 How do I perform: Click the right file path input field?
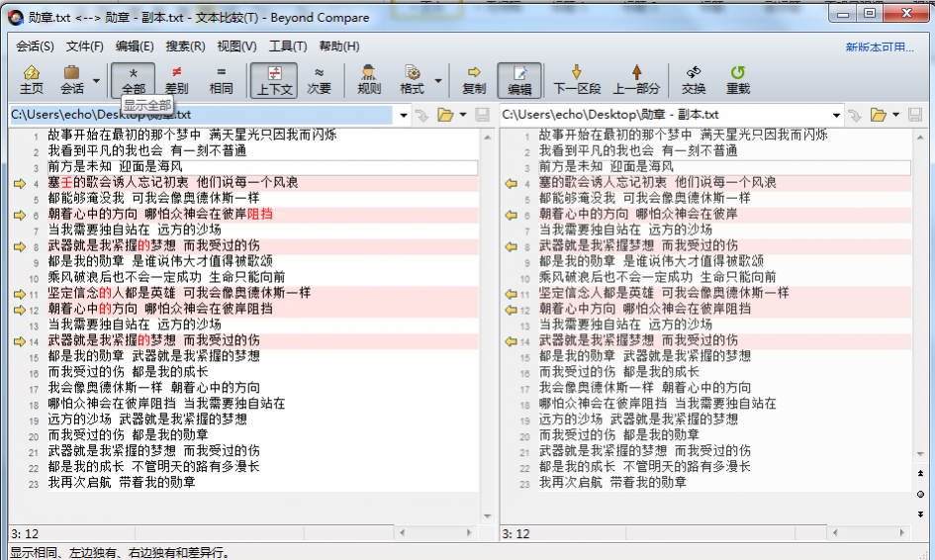(664, 115)
